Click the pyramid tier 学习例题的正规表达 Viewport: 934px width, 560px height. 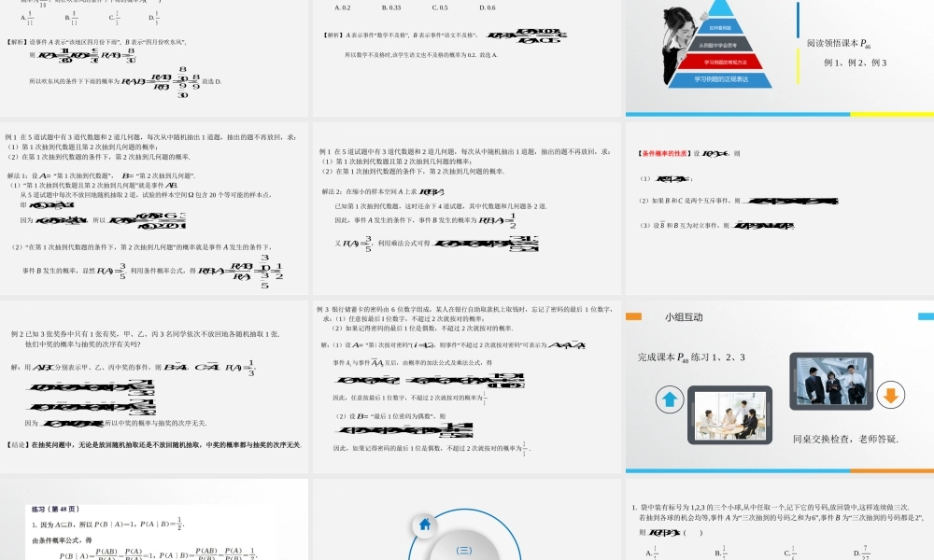point(721,79)
